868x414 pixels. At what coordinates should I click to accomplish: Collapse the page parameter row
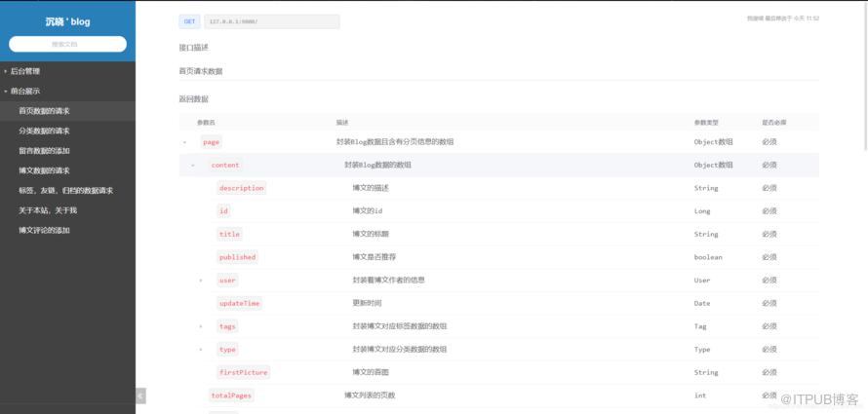pyautogui.click(x=185, y=142)
